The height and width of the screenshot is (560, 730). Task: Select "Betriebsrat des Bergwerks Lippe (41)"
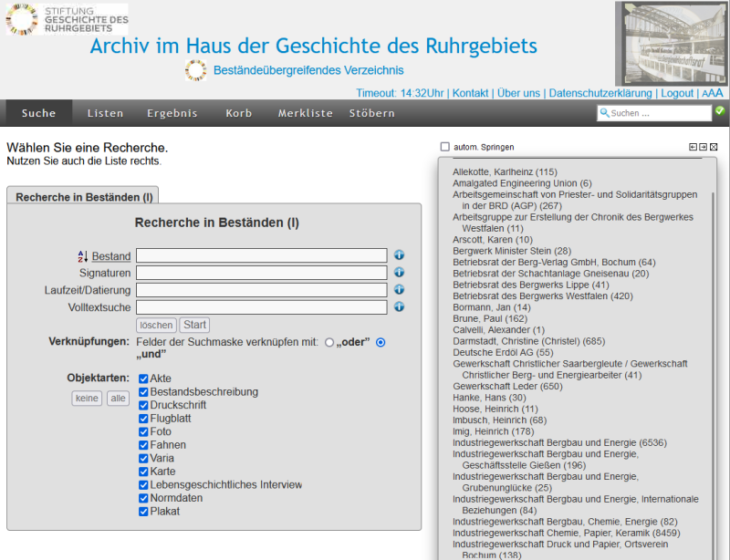click(x=531, y=285)
